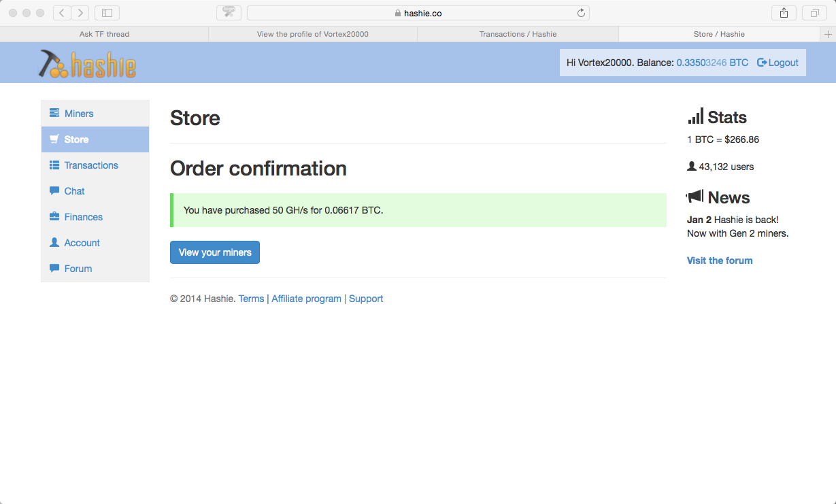Click the Hashie pickaxe logo
This screenshot has height=504, width=836.
(87, 63)
